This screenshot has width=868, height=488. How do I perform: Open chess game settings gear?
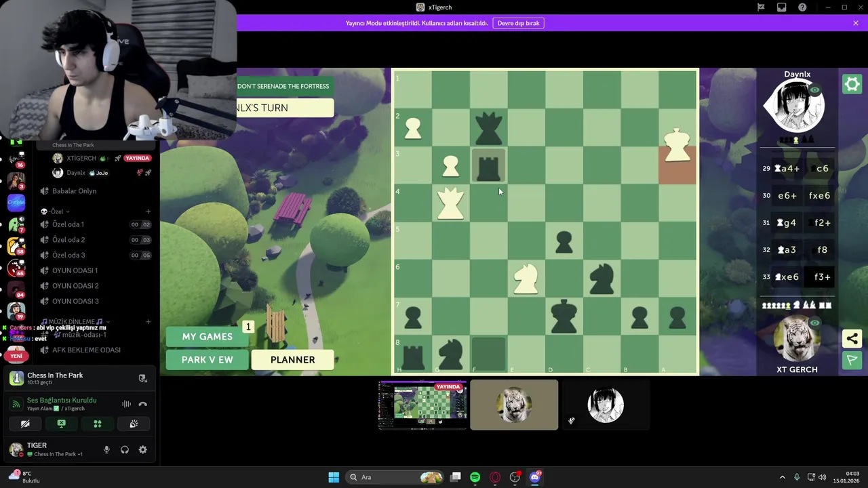[x=852, y=84]
